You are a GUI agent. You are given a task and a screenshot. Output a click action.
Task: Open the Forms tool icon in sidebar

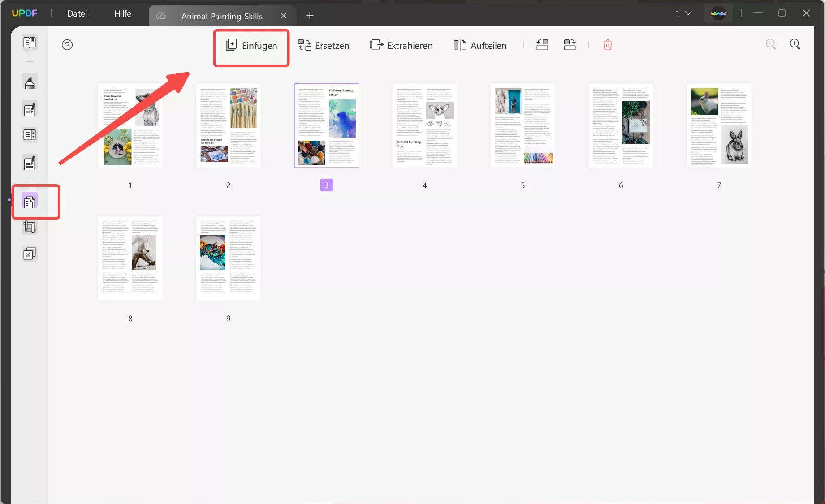point(30,135)
